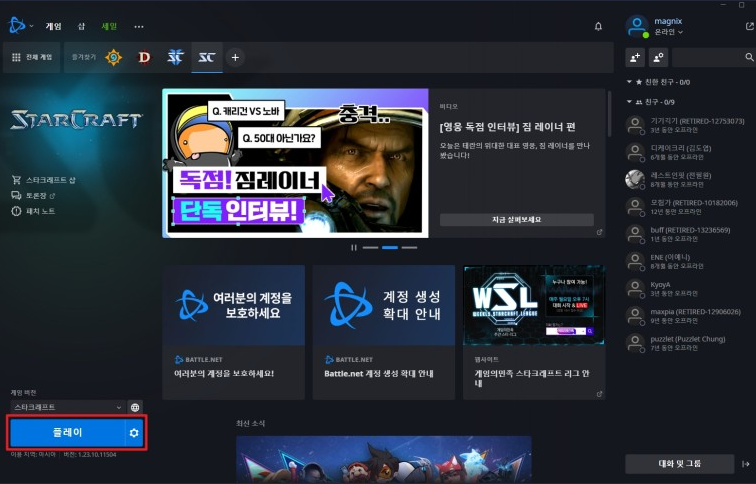Open the 전체 게임 all games button

[32, 57]
